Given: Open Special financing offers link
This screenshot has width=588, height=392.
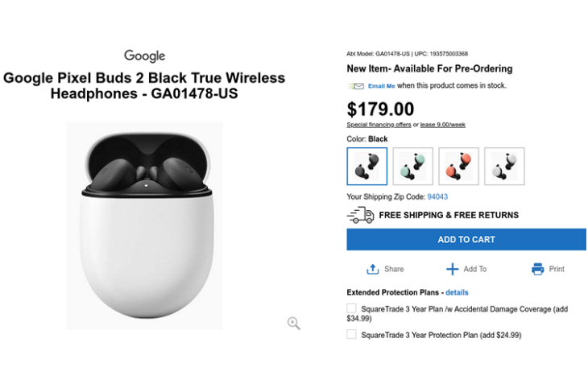Looking at the screenshot, I should pos(379,125).
